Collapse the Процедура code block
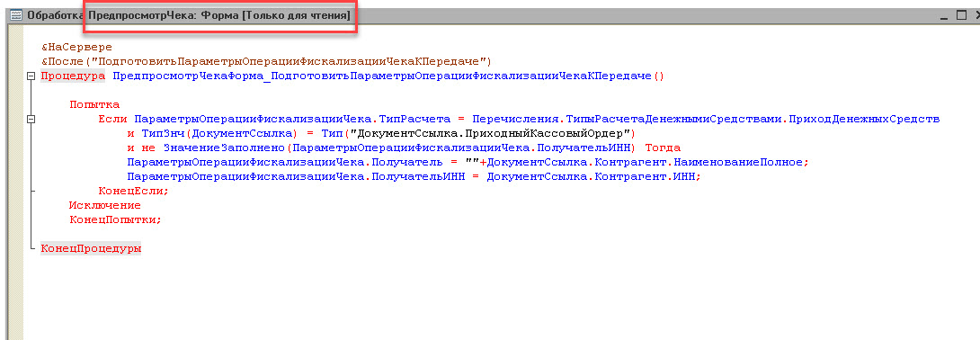Screen dimensions: 980x340 [x=31, y=76]
